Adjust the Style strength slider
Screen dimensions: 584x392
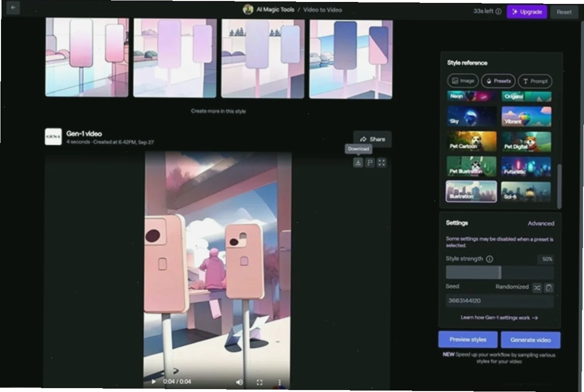500,272
